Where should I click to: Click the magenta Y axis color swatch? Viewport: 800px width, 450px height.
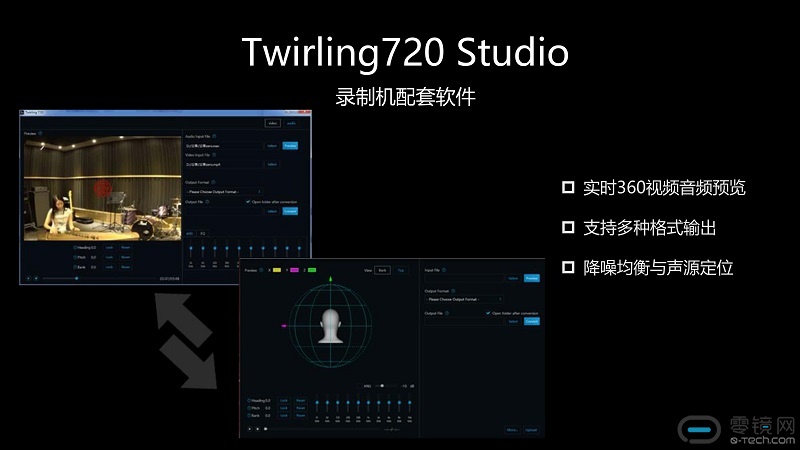[x=294, y=270]
